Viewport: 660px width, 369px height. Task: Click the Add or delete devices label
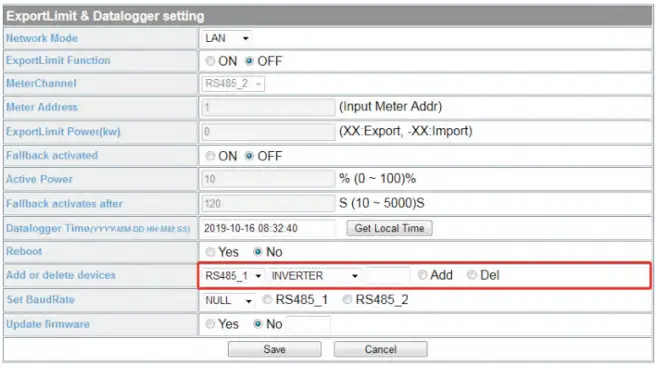(61, 275)
